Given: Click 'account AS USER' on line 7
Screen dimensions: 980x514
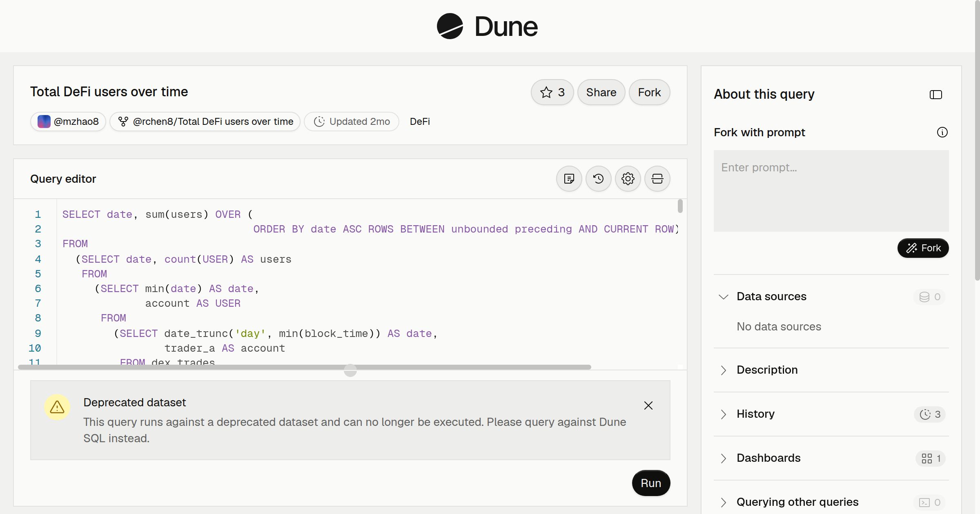Looking at the screenshot, I should (193, 303).
